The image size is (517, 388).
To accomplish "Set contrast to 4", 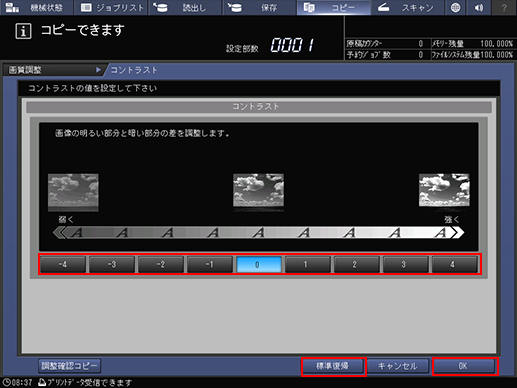I will pyautogui.click(x=455, y=264).
